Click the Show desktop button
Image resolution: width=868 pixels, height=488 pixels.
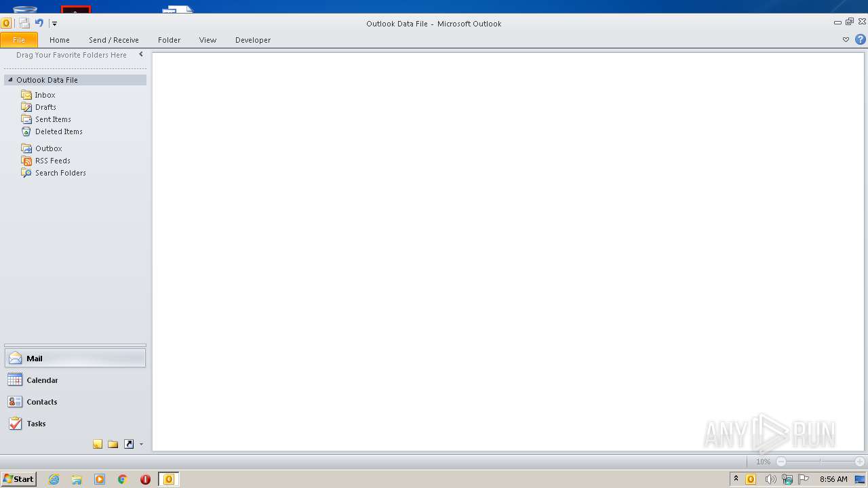[860, 479]
